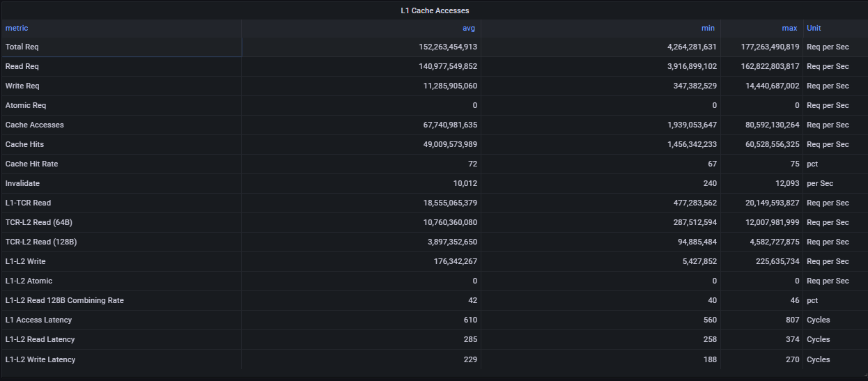Screen dimensions: 868x381
Task: Select the L1-L2 Atomic metric cell
Action: click(x=122, y=281)
